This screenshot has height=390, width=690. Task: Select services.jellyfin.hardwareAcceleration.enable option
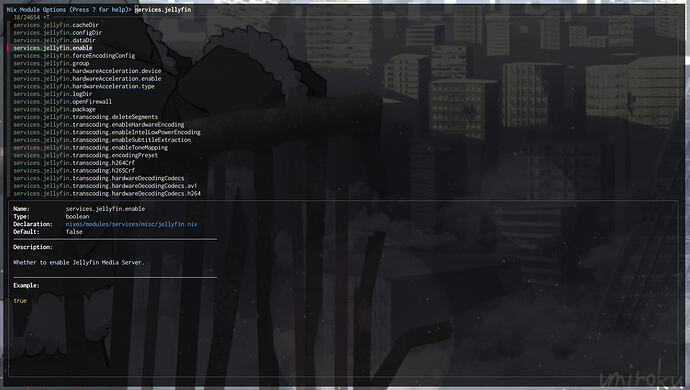point(87,79)
